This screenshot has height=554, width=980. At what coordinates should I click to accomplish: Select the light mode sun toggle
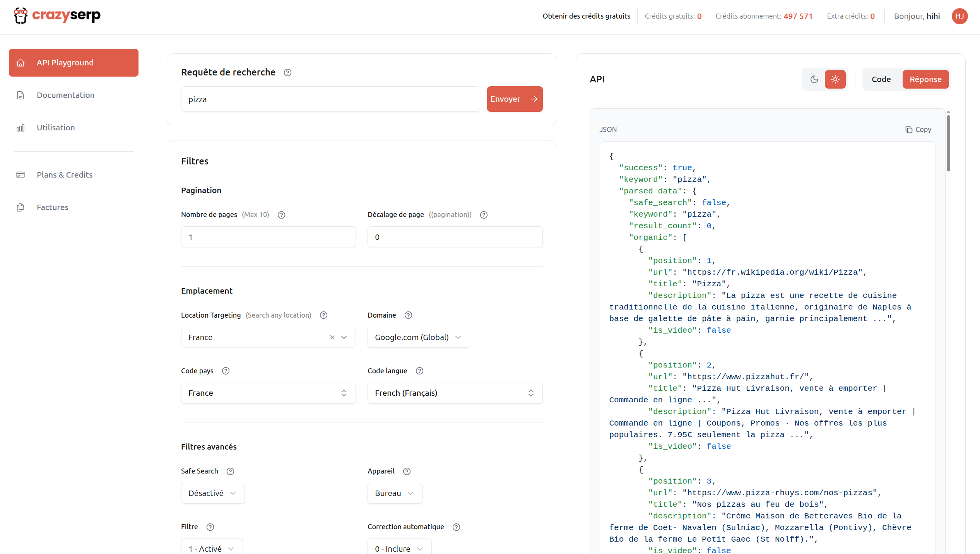[x=835, y=79]
